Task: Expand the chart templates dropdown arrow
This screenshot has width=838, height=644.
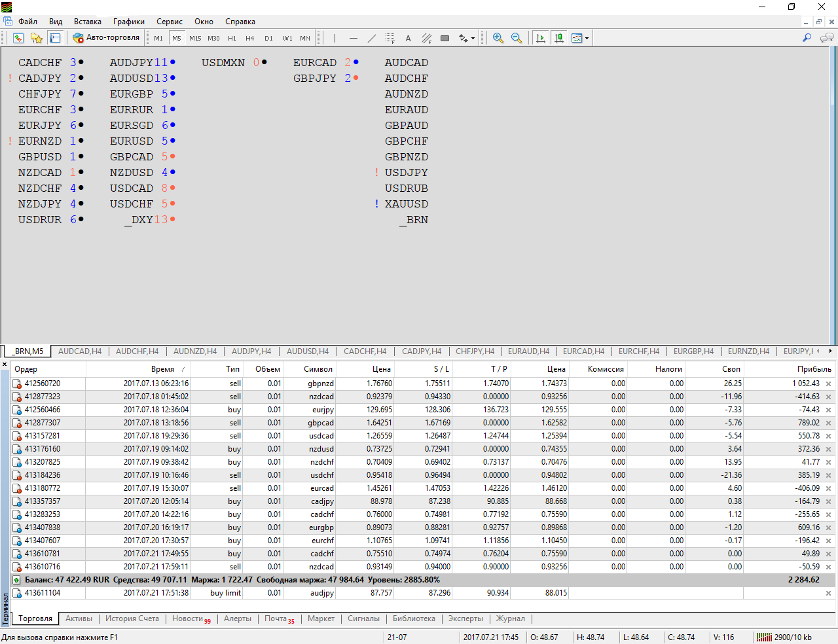Action: click(587, 38)
